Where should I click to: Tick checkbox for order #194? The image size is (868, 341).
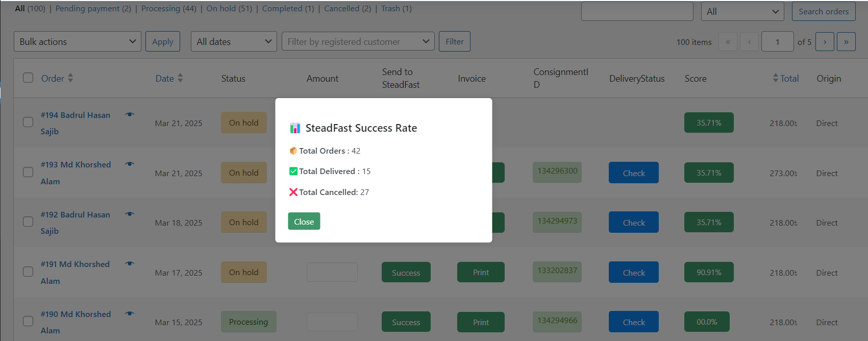point(28,122)
